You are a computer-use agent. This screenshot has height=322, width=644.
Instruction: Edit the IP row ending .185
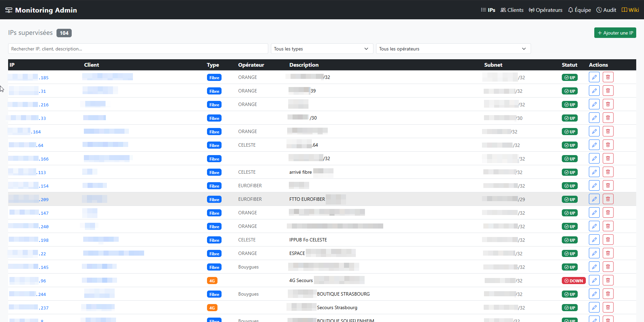[594, 77]
